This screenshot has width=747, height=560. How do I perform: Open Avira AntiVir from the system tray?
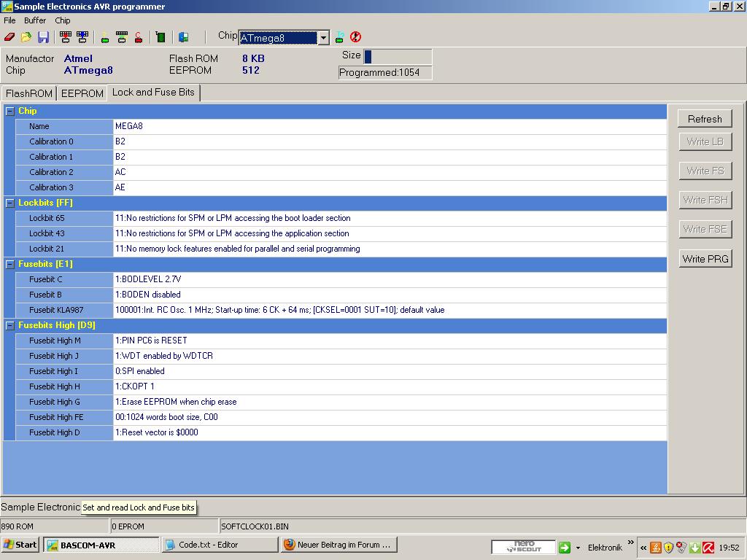pos(708,547)
